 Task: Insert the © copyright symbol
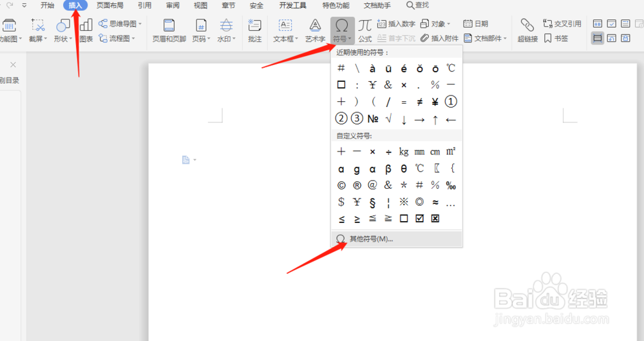pos(341,186)
